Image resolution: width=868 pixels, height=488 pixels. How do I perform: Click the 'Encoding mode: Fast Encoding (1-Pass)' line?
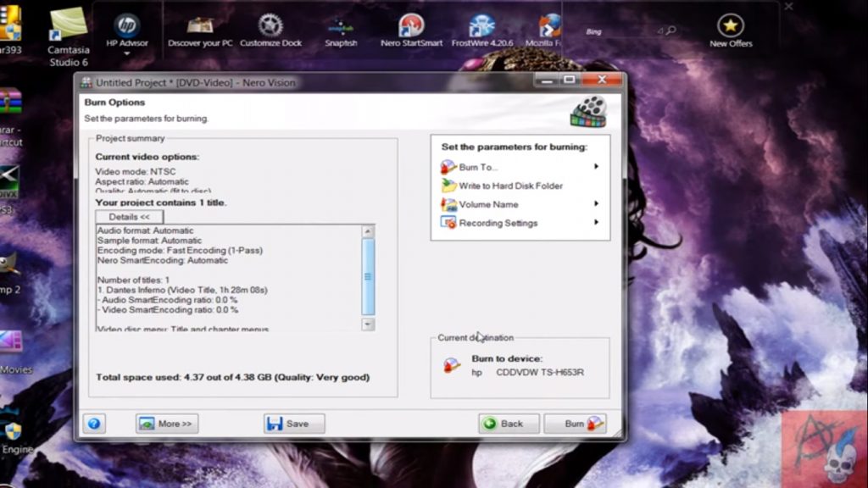tap(180, 251)
